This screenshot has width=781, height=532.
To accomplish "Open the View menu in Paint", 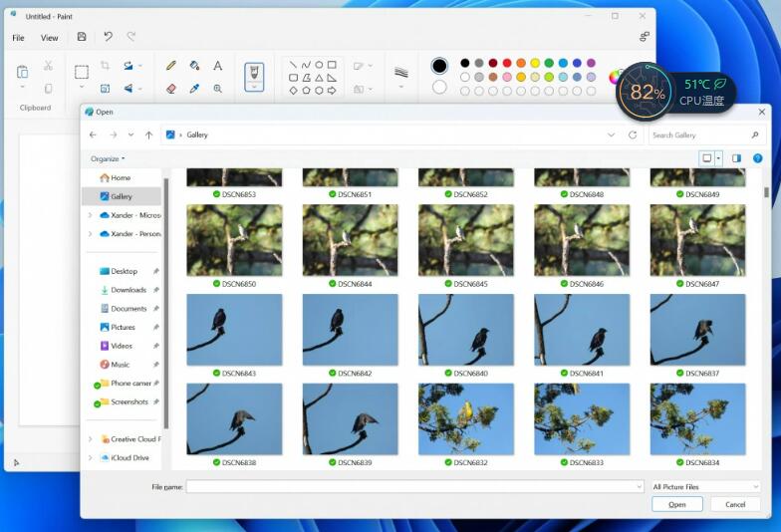I will (50, 38).
